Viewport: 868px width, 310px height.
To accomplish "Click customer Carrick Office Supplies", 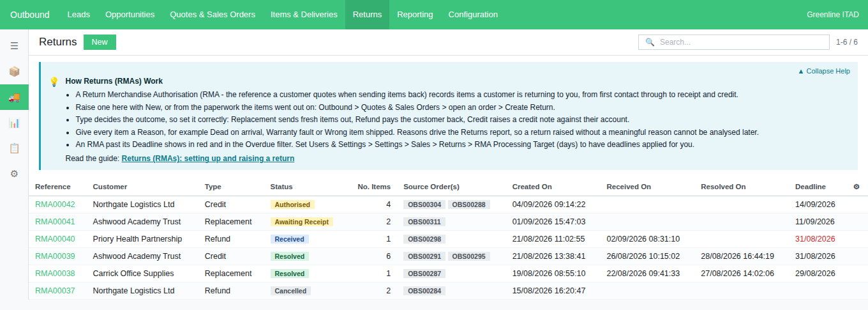I will (133, 274).
